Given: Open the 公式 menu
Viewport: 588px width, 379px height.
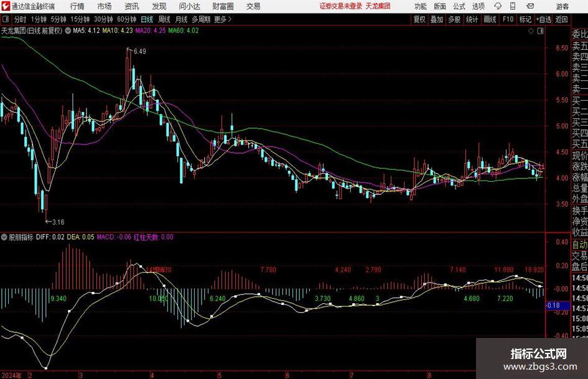Looking at the screenshot, I should point(459,6).
